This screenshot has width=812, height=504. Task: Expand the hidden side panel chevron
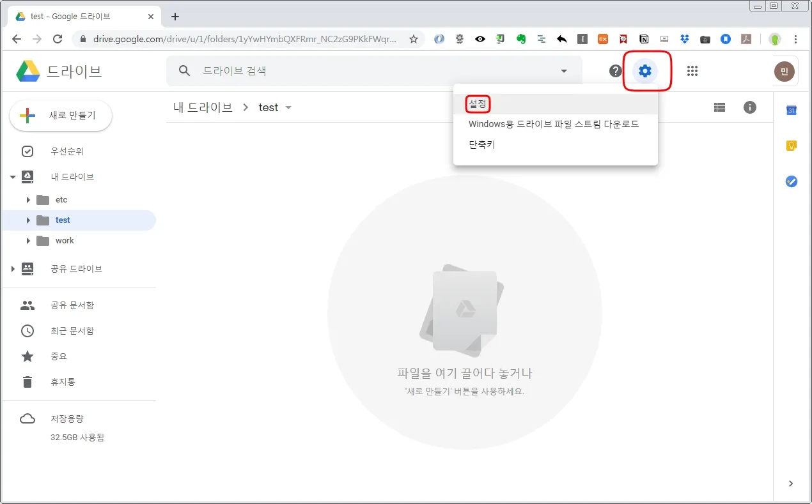(791, 484)
